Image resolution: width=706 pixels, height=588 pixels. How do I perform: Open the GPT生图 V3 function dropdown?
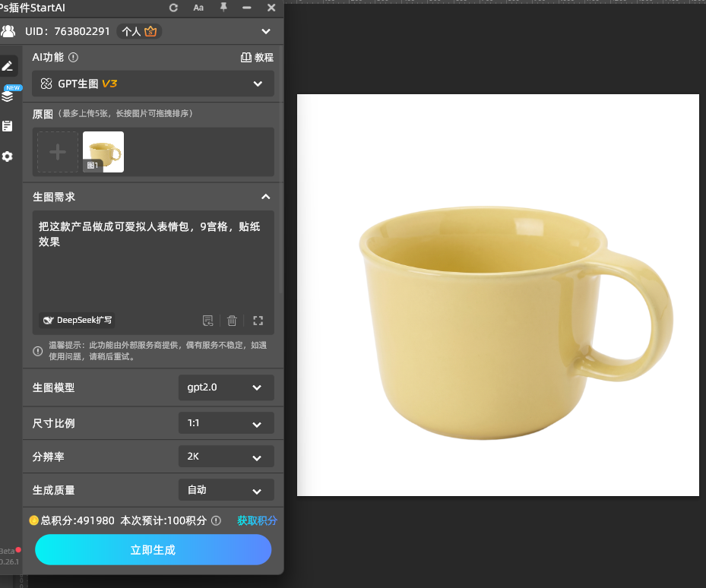153,84
